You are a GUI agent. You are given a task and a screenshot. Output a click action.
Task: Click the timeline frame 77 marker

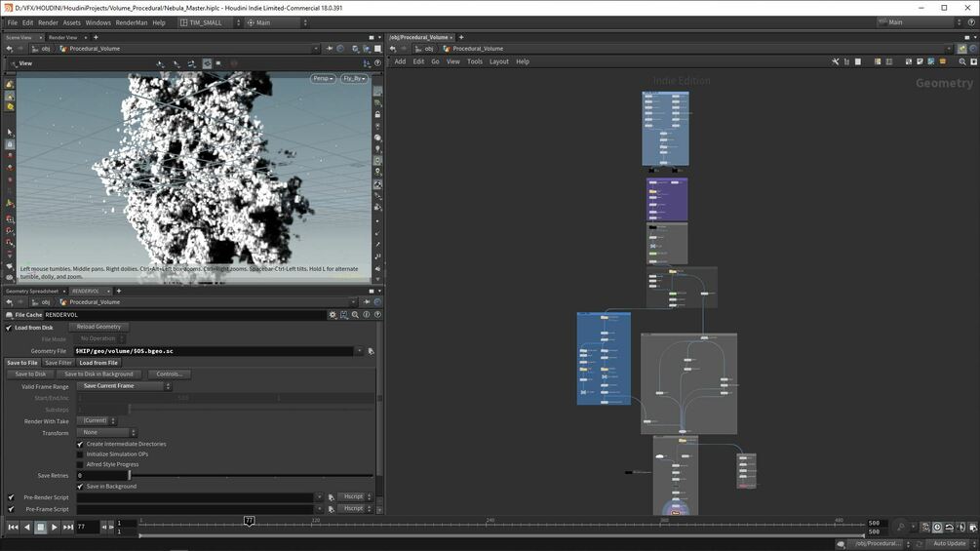point(249,521)
